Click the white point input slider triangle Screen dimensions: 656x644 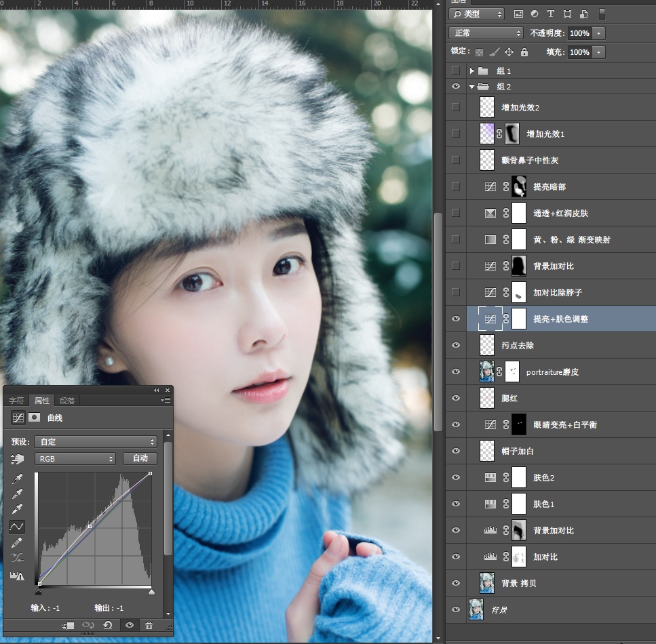tap(151, 592)
